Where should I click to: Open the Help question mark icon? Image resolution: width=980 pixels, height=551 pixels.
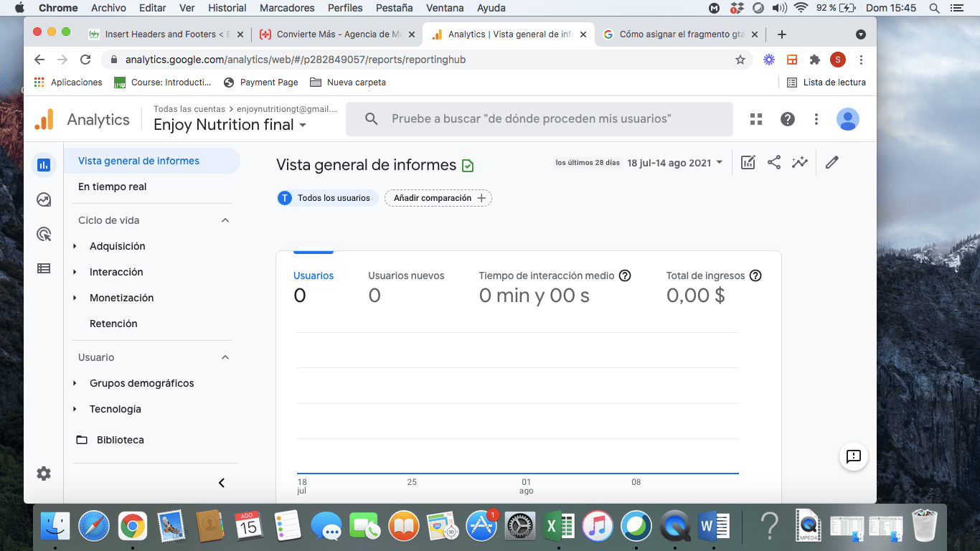coord(788,119)
